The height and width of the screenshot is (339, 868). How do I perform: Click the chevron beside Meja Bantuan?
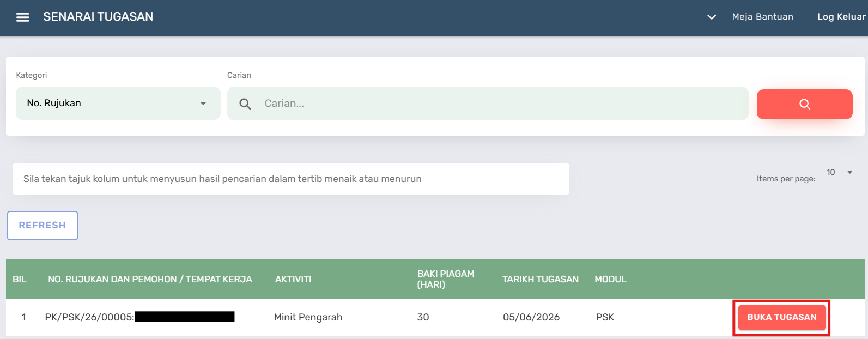(711, 17)
